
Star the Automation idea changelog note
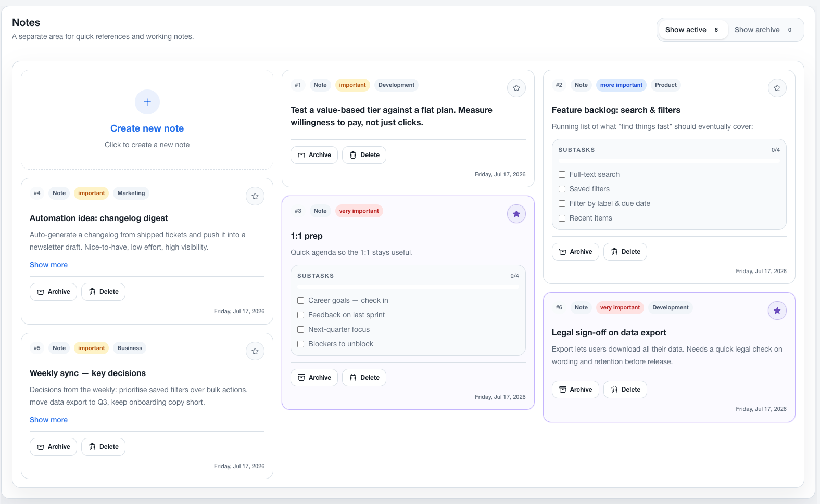(255, 196)
